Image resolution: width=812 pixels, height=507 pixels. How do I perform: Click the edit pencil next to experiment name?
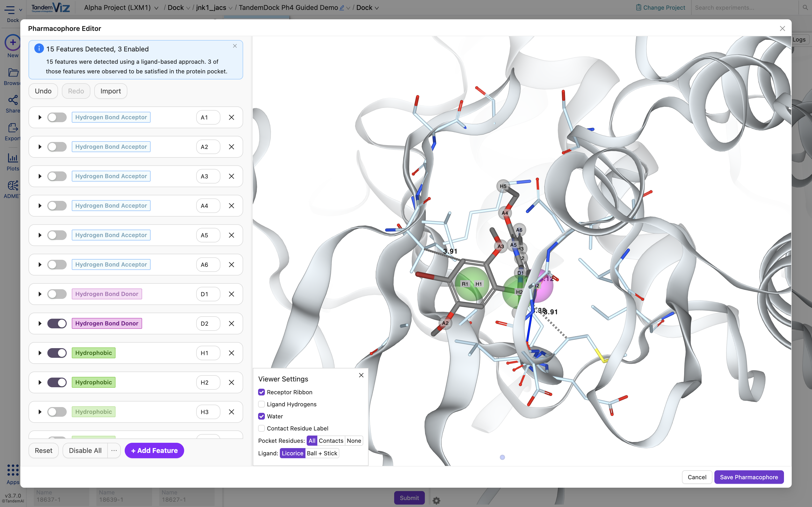(341, 8)
